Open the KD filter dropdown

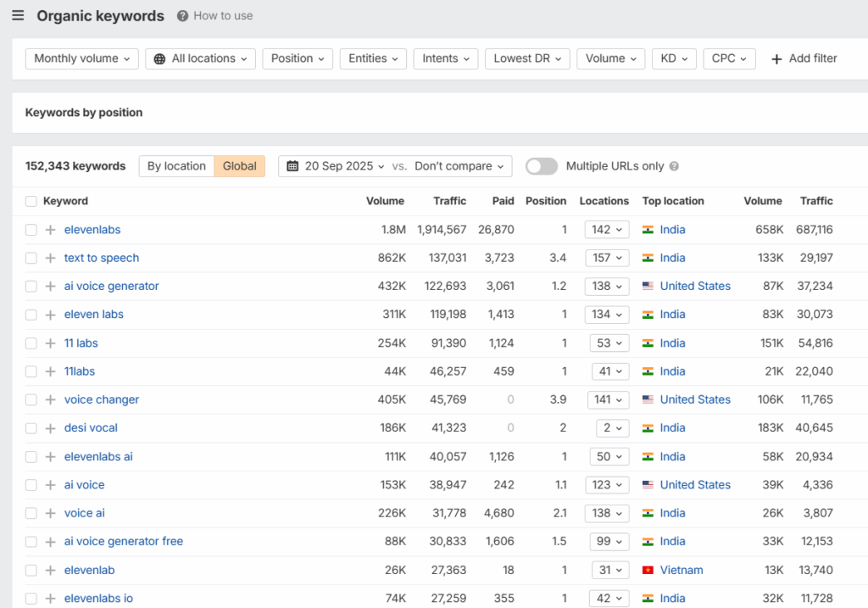[674, 59]
